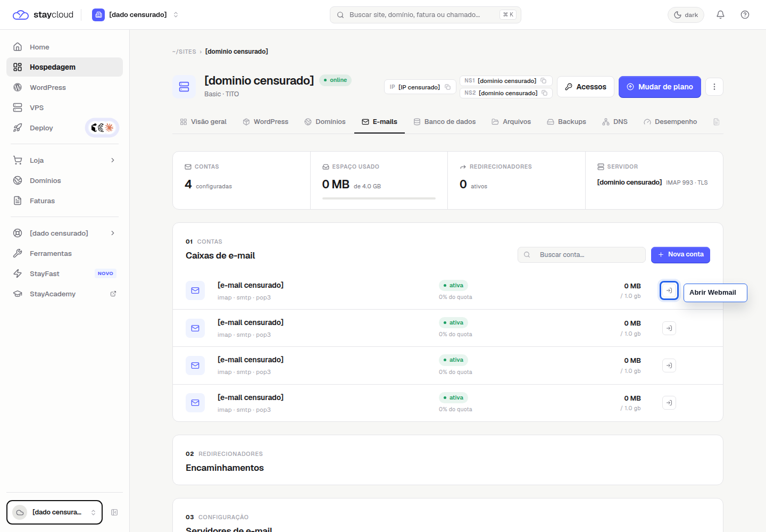
Task: Open webmail for the fourth e-mail account
Action: (x=669, y=403)
